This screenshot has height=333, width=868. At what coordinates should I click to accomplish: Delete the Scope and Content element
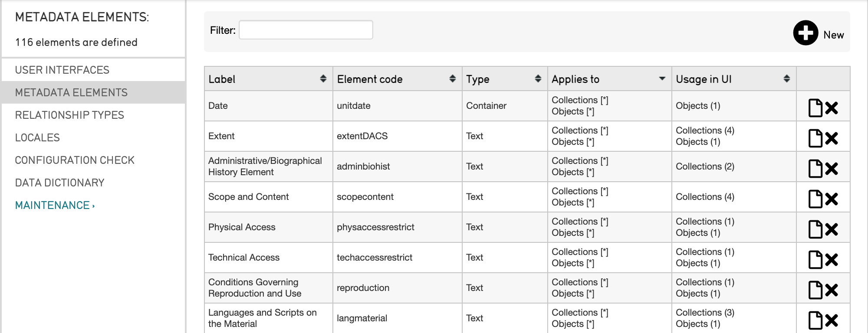832,199
